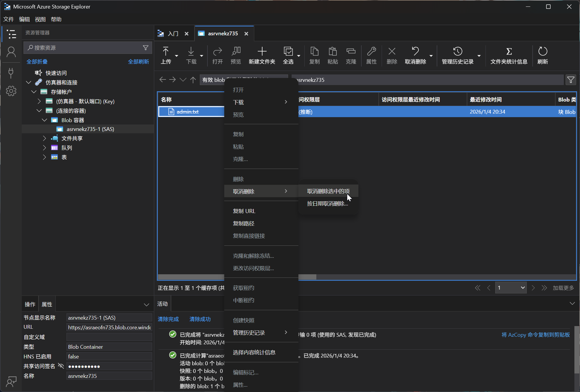
Task: Click the feedback icon at bottom-left
Action: click(11, 381)
